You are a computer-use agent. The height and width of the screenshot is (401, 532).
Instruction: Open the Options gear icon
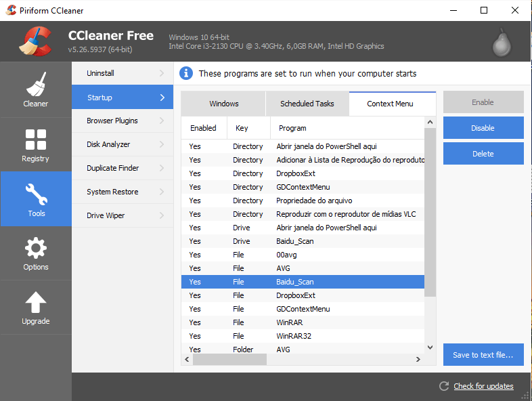pyautogui.click(x=36, y=248)
